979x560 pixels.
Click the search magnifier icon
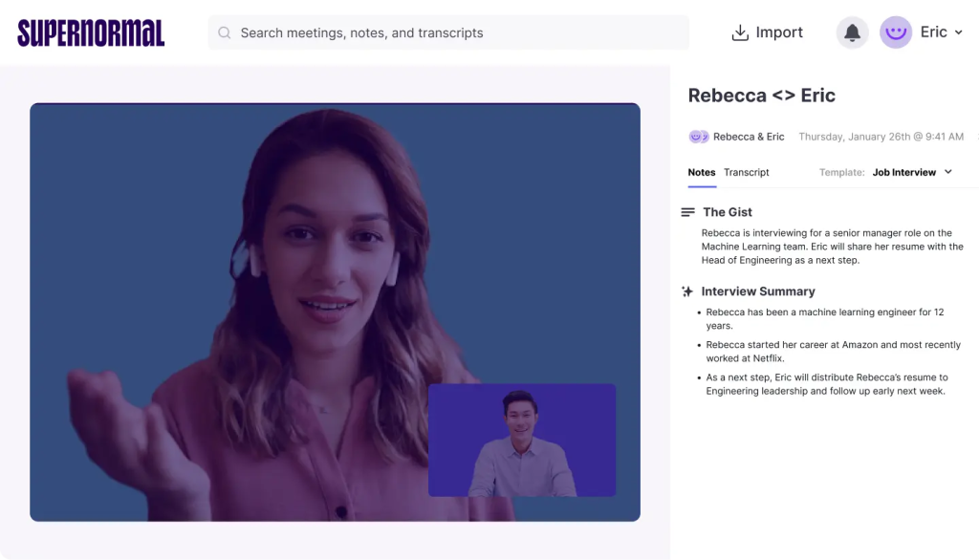tap(225, 32)
